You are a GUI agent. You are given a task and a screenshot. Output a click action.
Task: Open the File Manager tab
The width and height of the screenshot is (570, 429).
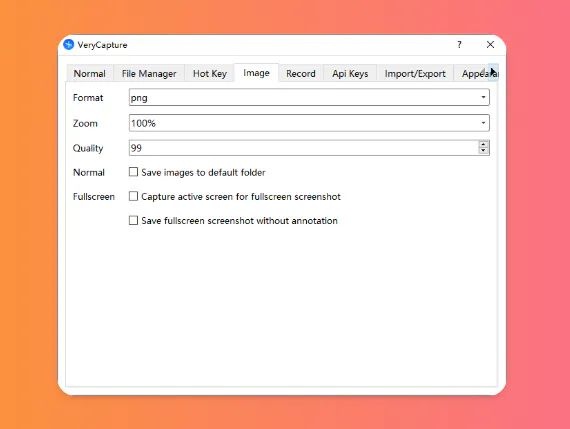tap(149, 73)
